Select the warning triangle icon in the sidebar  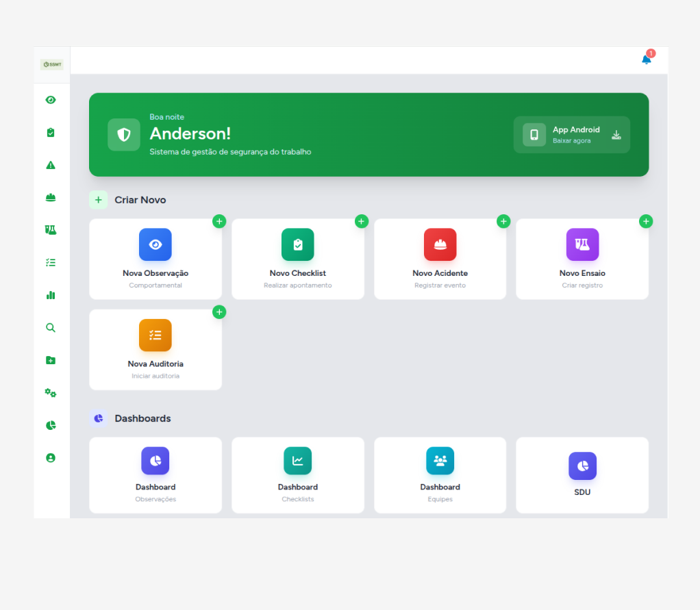[x=51, y=165]
